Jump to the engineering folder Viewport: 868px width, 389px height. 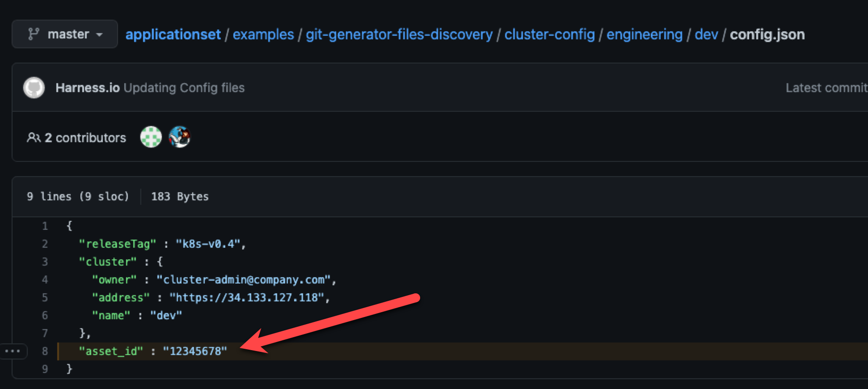click(x=644, y=34)
